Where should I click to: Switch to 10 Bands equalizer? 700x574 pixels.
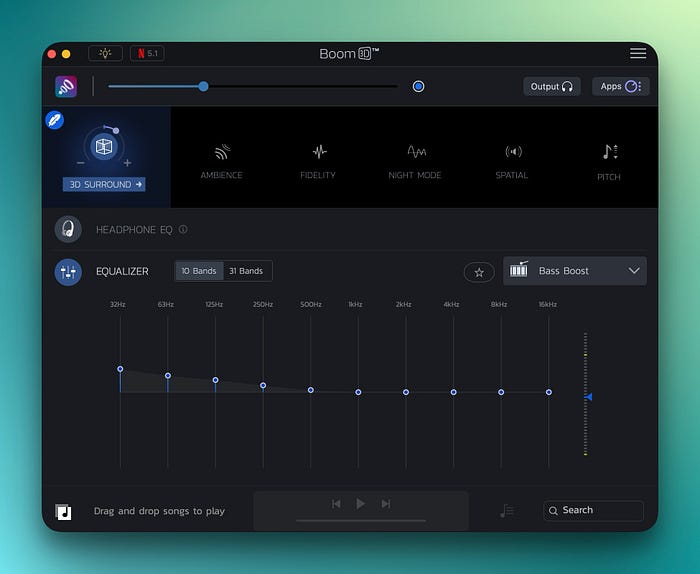(x=199, y=271)
